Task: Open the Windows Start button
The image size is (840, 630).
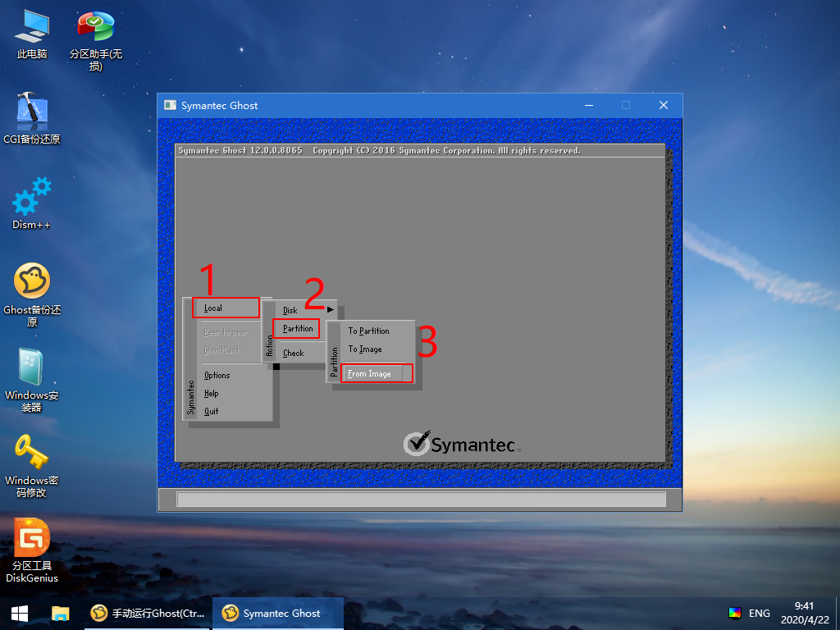Action: point(20,614)
